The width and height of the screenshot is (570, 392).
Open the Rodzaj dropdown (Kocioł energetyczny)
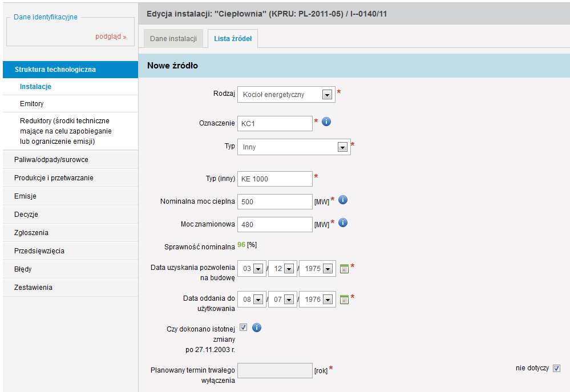click(286, 95)
